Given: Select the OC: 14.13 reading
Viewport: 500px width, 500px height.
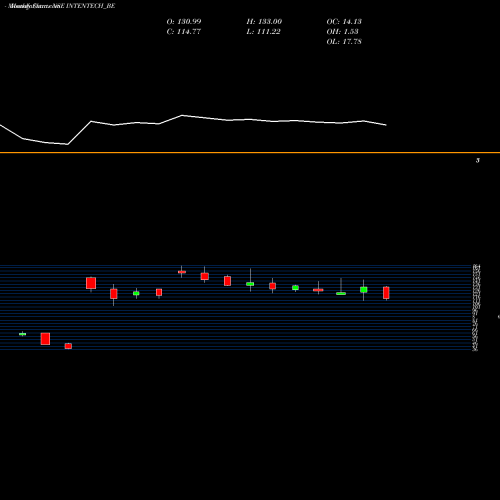Looking at the screenshot, I should pyautogui.click(x=344, y=22).
